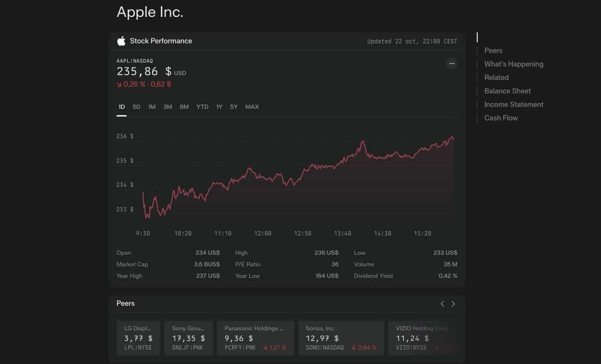Screen dimensions: 601x364
Task: Open the more options ellipsis menu
Action: pos(451,63)
